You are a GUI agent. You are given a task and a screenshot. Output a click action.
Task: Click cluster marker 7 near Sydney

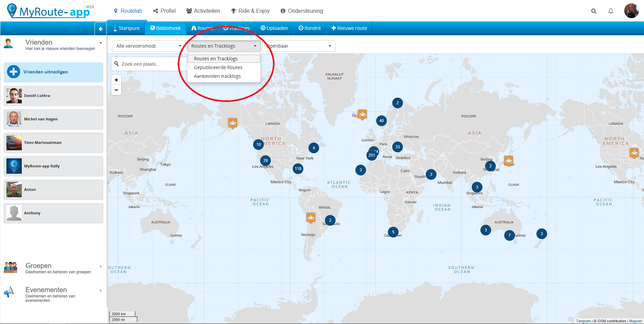pyautogui.click(x=510, y=235)
